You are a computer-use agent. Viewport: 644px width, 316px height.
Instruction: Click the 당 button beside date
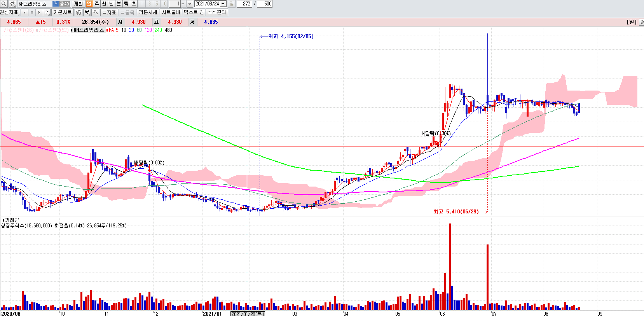(232, 4)
